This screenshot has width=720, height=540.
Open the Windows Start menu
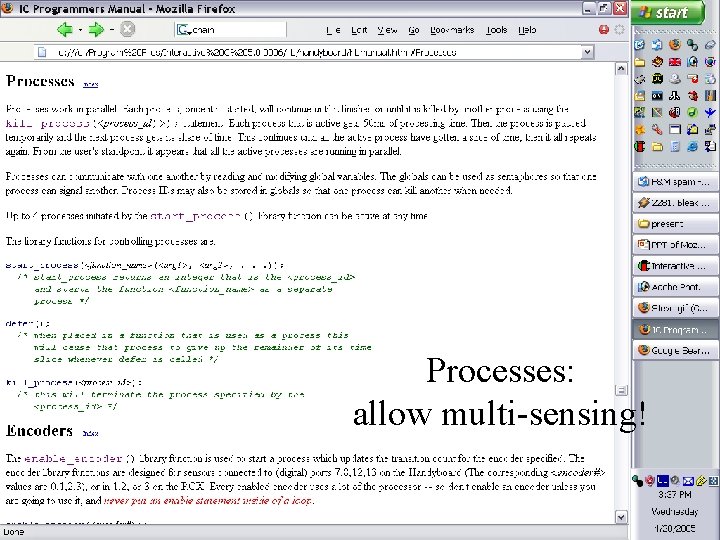668,12
